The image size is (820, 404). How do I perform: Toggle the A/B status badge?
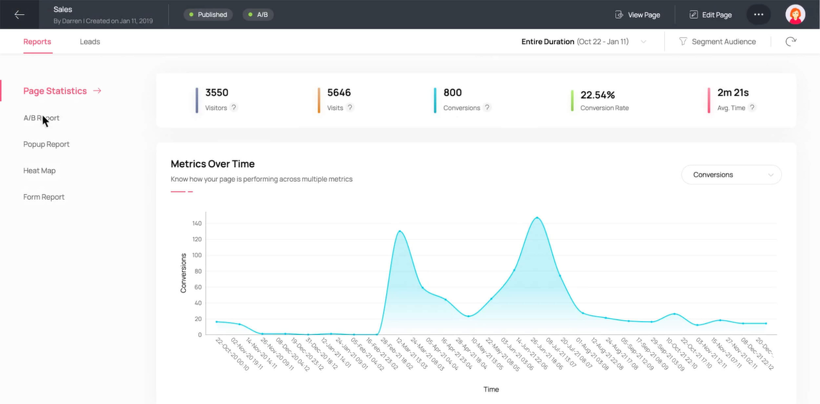pos(258,15)
